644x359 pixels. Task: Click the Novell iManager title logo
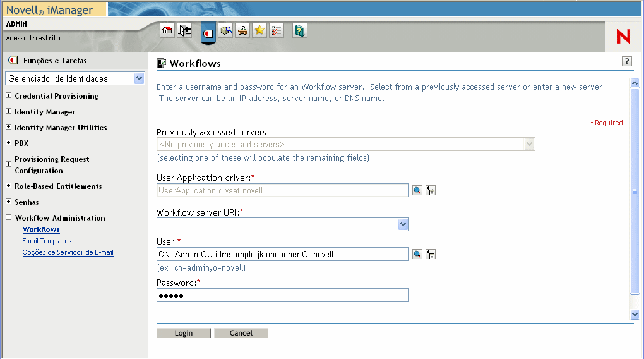(50, 10)
